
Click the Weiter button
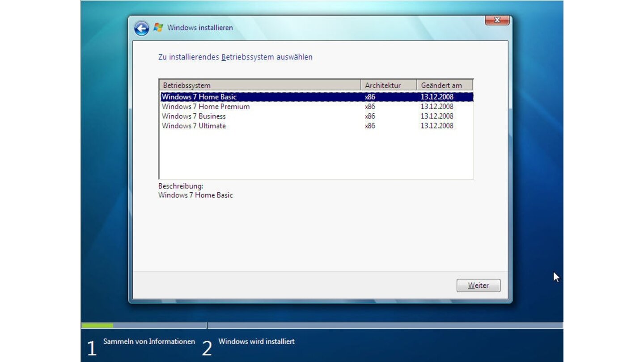(478, 286)
